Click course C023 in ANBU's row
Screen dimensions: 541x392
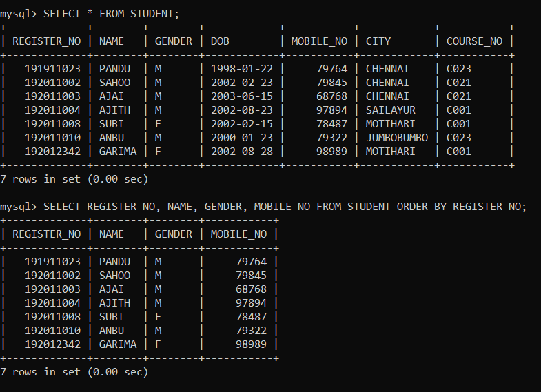click(x=458, y=138)
